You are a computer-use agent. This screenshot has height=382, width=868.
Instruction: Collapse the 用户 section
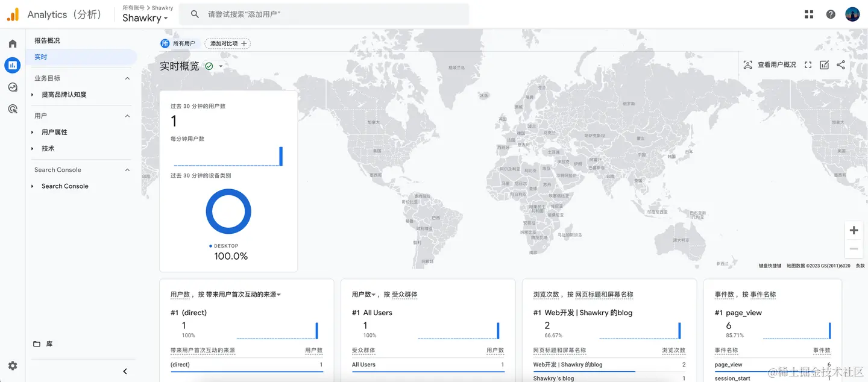tap(127, 116)
